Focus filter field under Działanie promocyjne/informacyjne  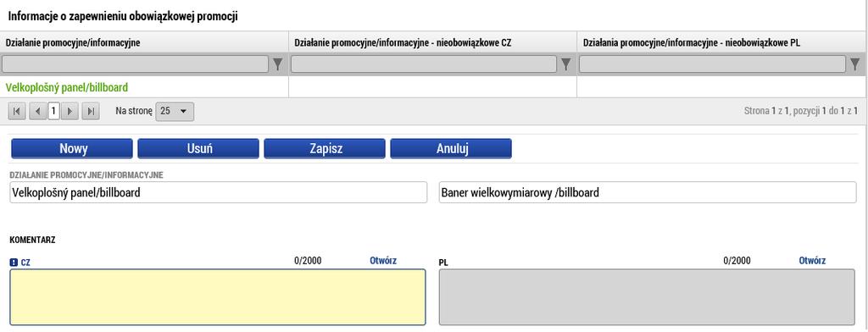point(135,64)
